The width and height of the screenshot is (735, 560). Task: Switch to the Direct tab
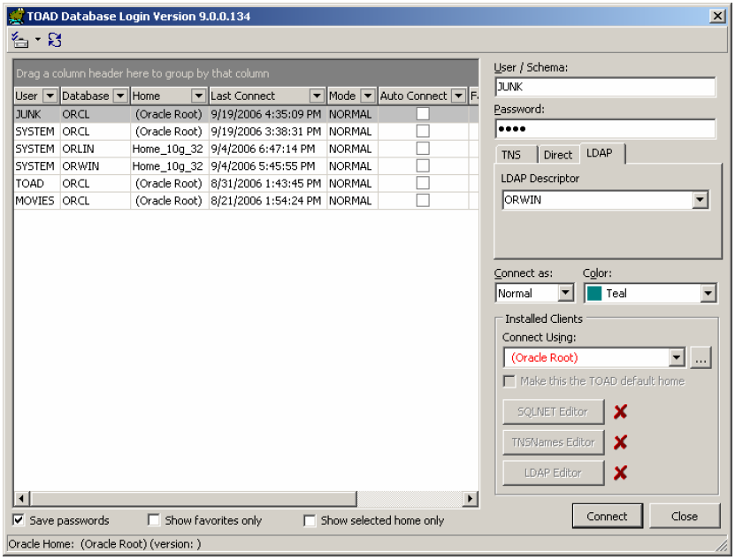(x=558, y=154)
